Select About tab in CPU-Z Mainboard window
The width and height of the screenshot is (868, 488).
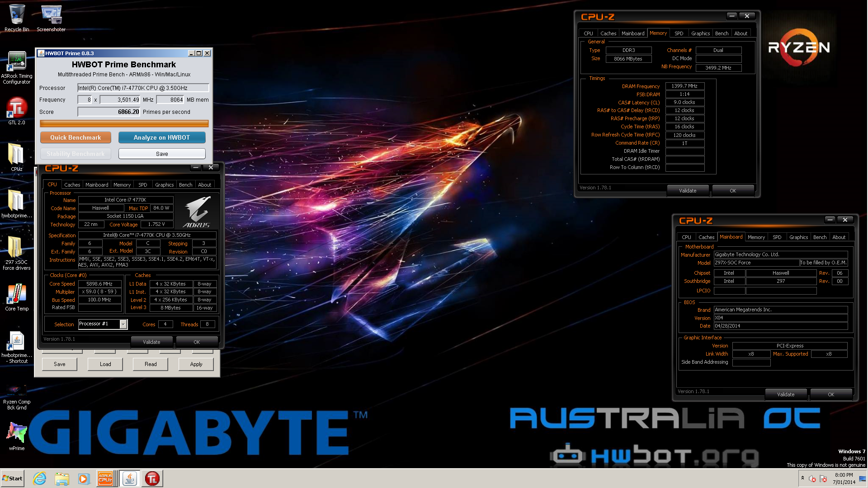click(839, 237)
